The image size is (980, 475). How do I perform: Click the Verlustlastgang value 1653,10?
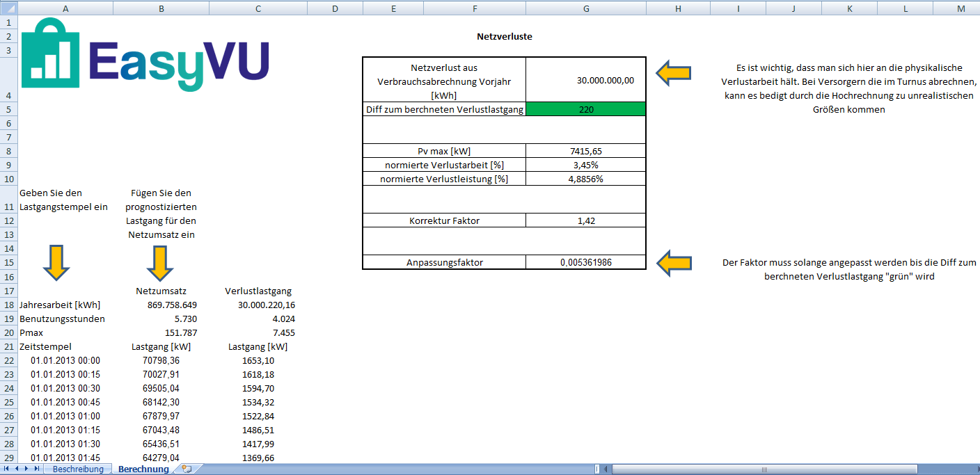[258, 360]
